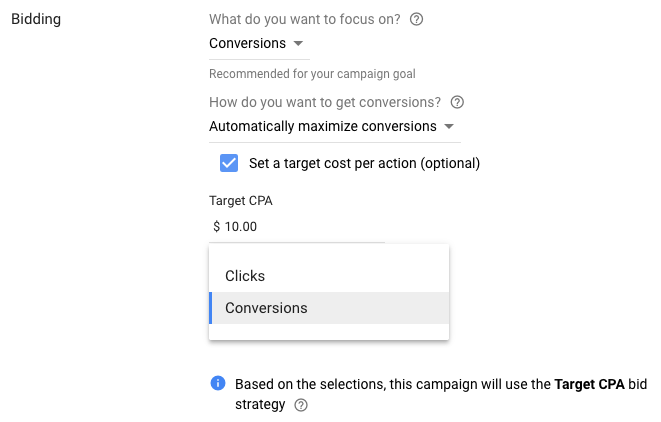Click the 'How do you want to get conversions?' label
The width and height of the screenshot is (661, 422).
325,102
